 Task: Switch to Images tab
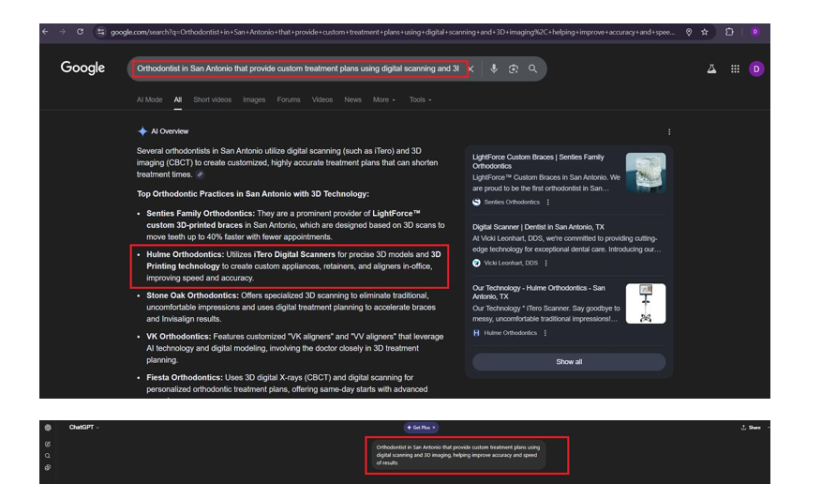pos(254,100)
